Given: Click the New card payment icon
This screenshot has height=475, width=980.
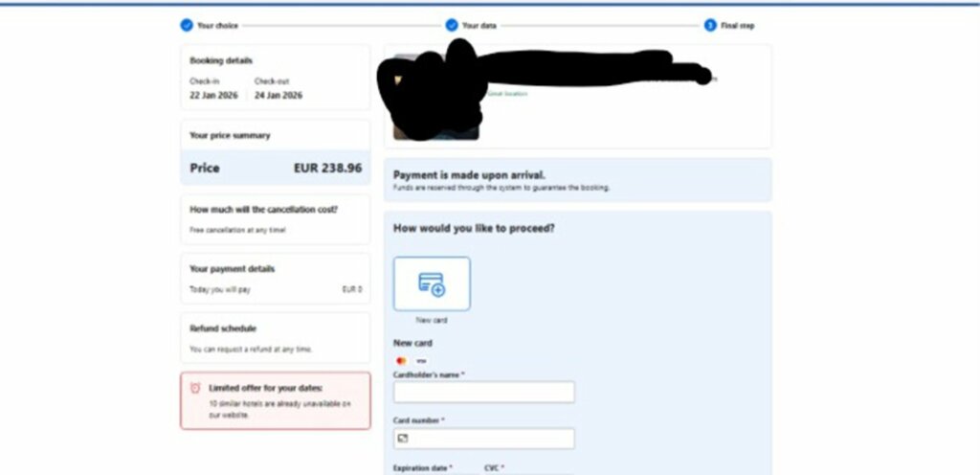Looking at the screenshot, I should (x=432, y=283).
